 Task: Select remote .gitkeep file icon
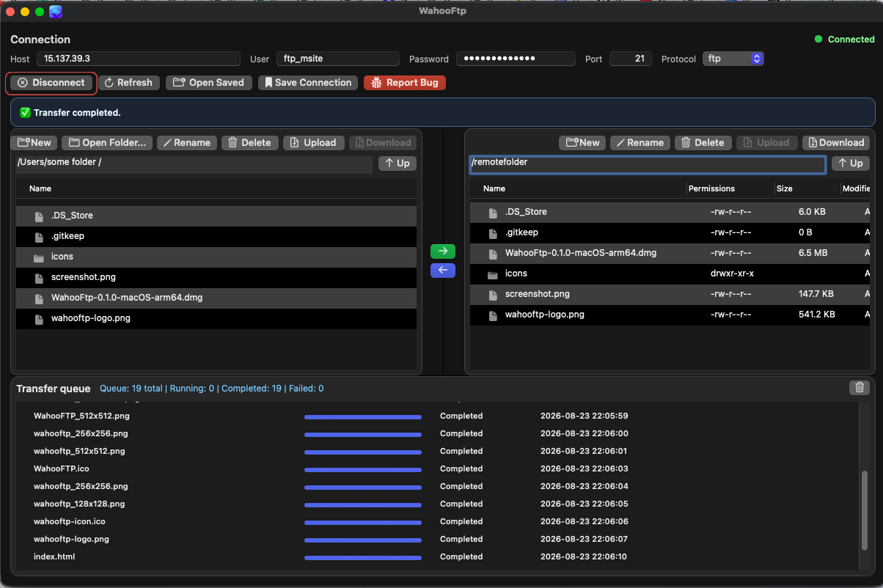click(493, 232)
